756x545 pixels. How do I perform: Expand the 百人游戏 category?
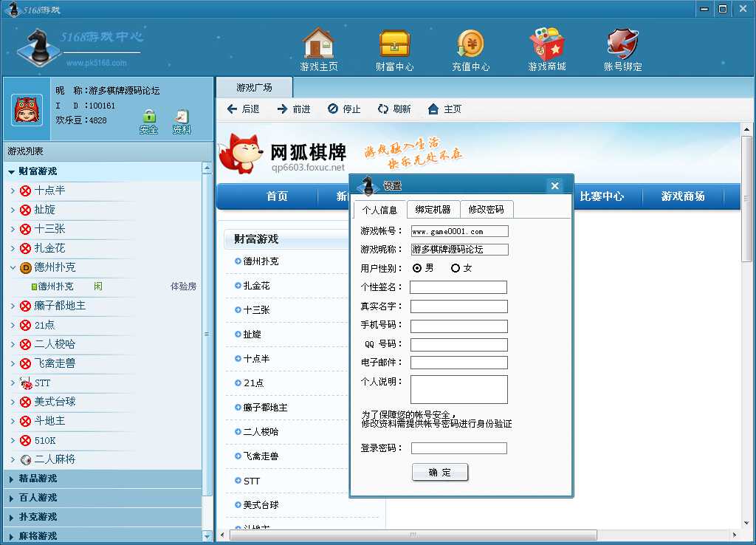[x=11, y=498]
